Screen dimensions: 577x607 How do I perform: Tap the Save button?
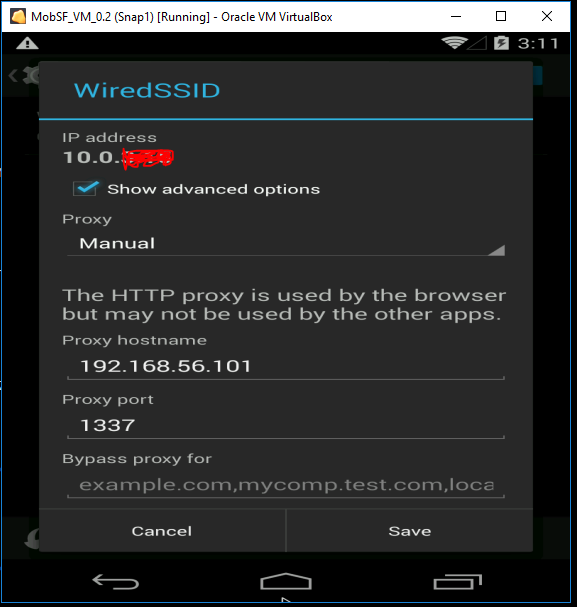click(409, 531)
